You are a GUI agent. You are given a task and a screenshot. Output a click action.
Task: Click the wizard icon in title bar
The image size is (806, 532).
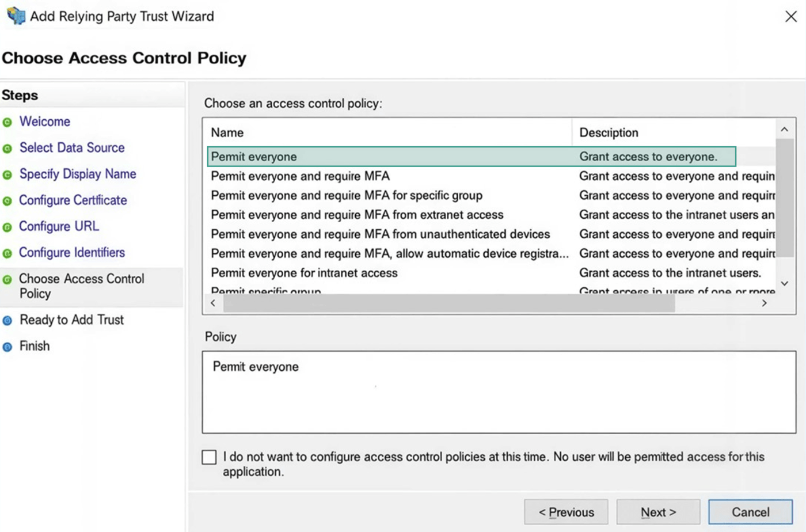[16, 16]
